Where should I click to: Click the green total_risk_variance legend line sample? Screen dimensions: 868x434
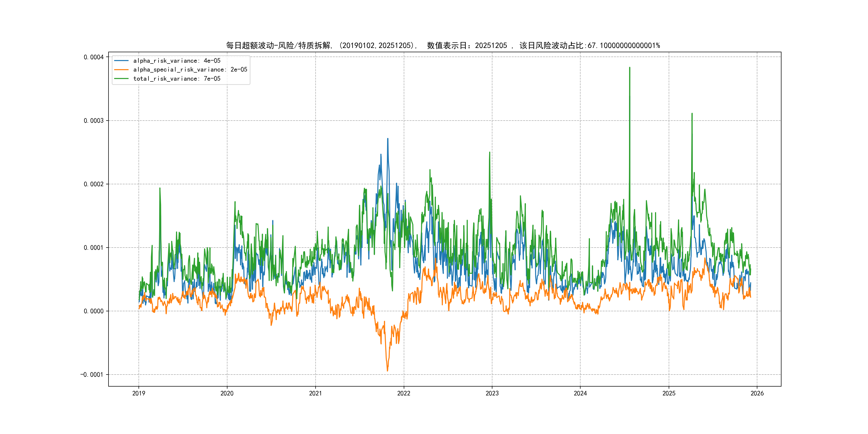pos(121,78)
